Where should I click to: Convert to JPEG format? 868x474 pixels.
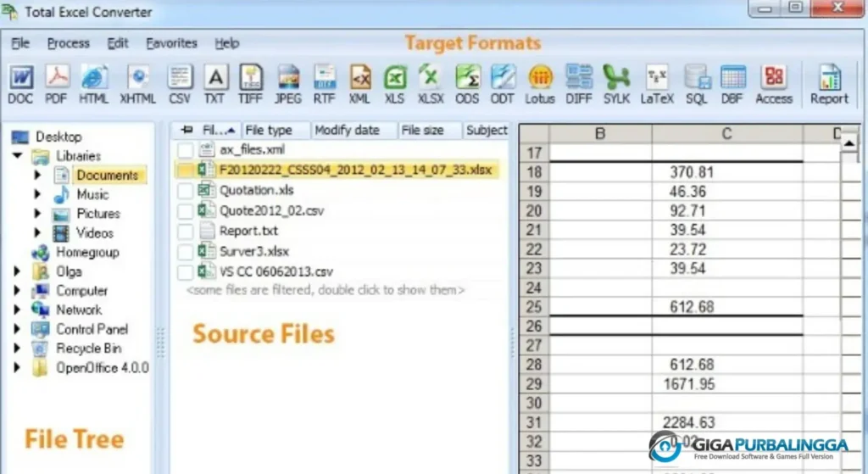288,84
